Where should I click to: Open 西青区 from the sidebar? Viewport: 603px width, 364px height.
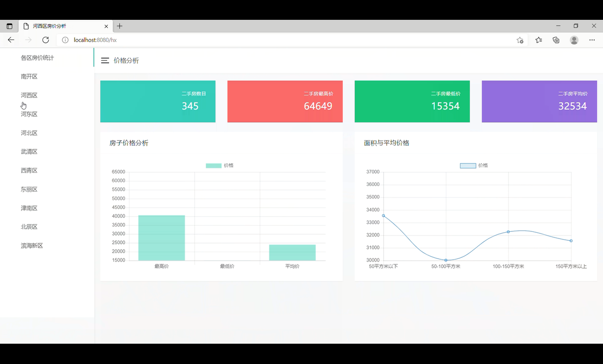(x=29, y=170)
